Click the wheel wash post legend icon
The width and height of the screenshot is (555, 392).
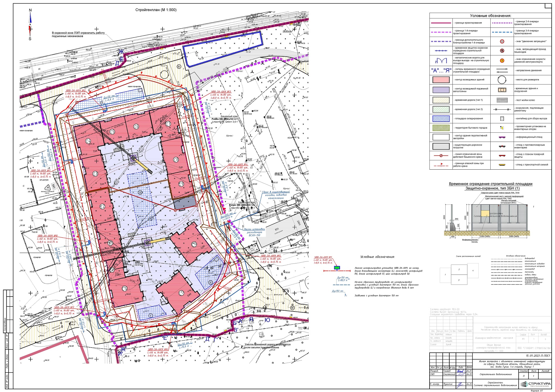pos(502,100)
